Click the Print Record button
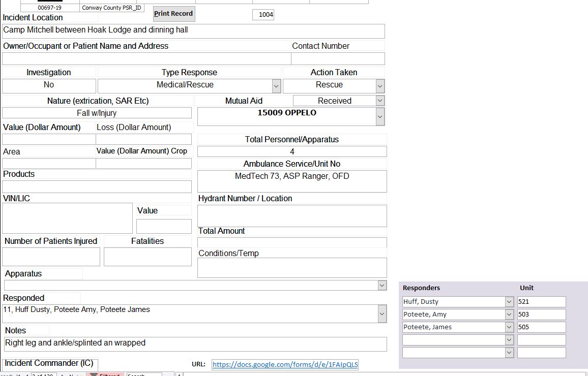The image size is (588, 376). tap(173, 14)
